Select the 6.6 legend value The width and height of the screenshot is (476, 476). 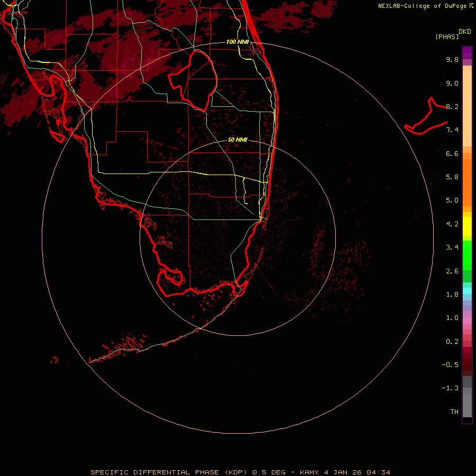point(452,153)
